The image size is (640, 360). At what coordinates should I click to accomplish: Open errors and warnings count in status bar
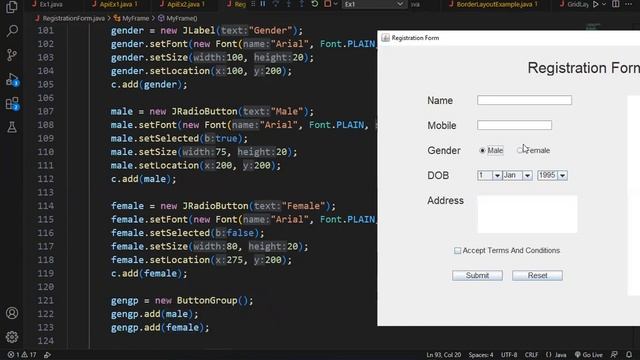(22, 355)
